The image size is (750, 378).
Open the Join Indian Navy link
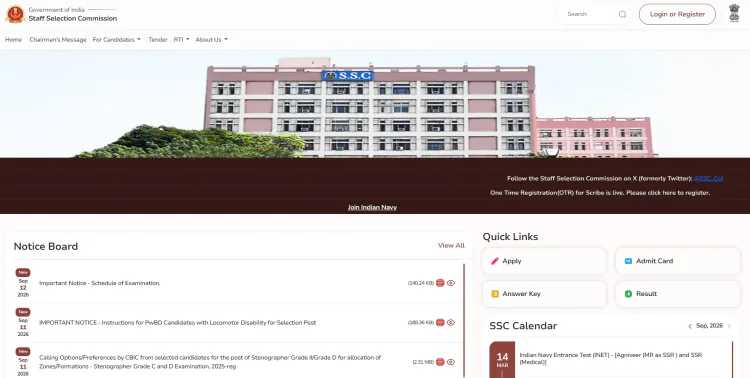[372, 207]
